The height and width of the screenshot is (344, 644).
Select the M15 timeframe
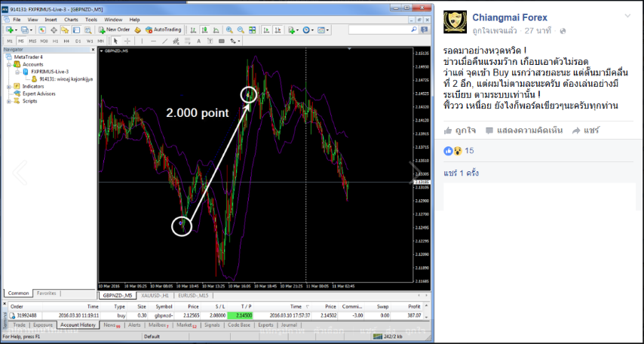[x=32, y=41]
